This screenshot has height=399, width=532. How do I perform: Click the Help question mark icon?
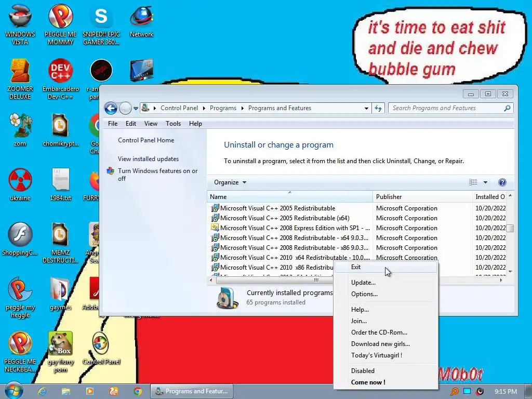point(502,182)
